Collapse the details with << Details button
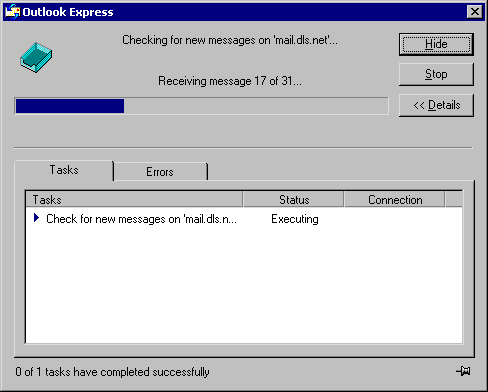 tap(436, 105)
